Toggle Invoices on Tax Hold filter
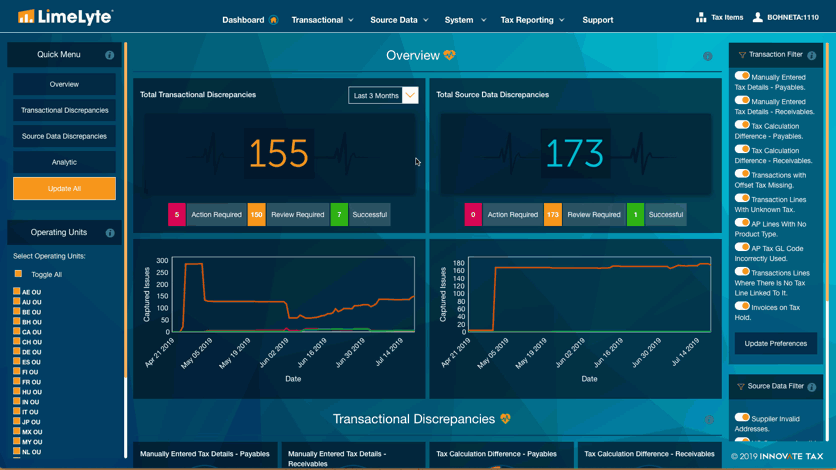This screenshot has width=836, height=470. tap(742, 306)
